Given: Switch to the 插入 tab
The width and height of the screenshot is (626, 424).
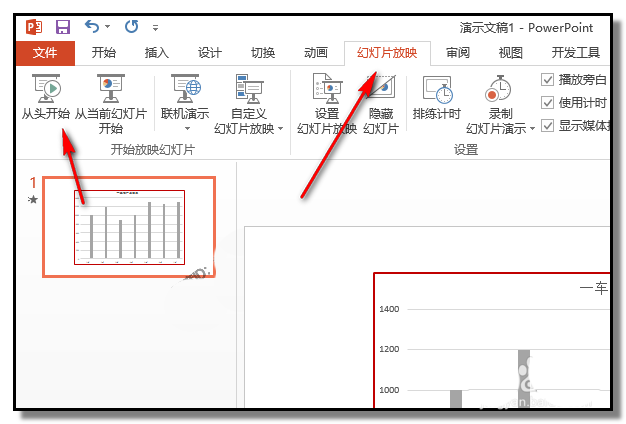Looking at the screenshot, I should point(157,53).
